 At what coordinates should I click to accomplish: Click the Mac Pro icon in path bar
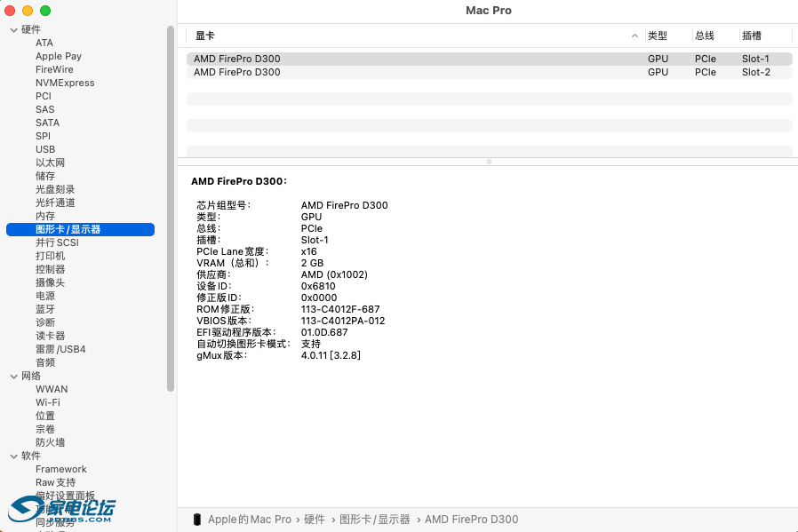point(197,520)
